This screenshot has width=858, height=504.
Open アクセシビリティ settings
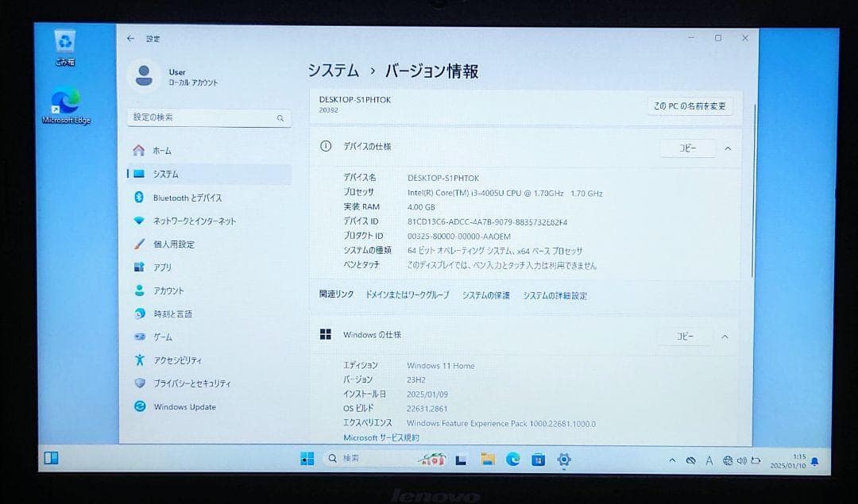[x=180, y=360]
